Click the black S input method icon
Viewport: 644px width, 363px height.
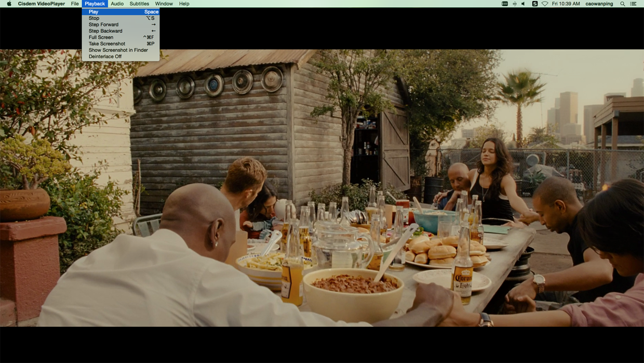click(534, 4)
